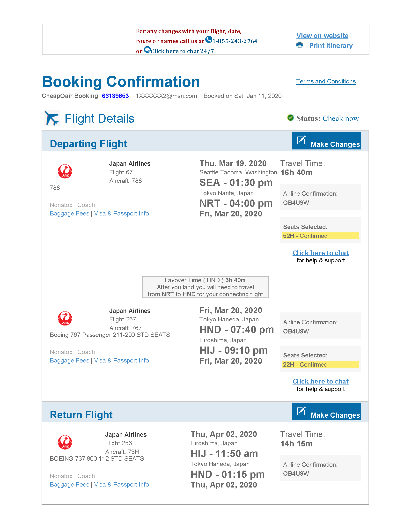Open booking number 66139853 link
The image size is (411, 532).
(x=115, y=96)
